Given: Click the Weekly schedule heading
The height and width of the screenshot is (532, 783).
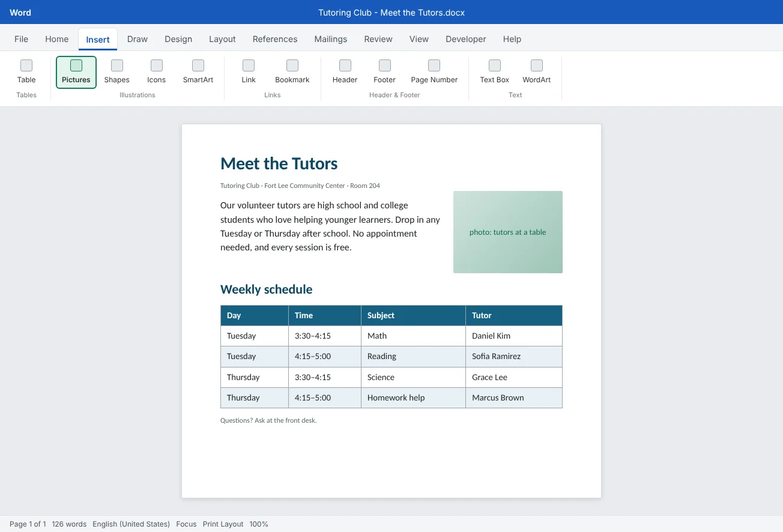Looking at the screenshot, I should [x=267, y=289].
